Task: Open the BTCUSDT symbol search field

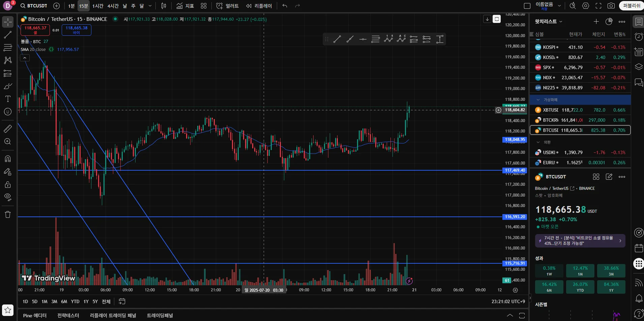Action: [x=33, y=6]
